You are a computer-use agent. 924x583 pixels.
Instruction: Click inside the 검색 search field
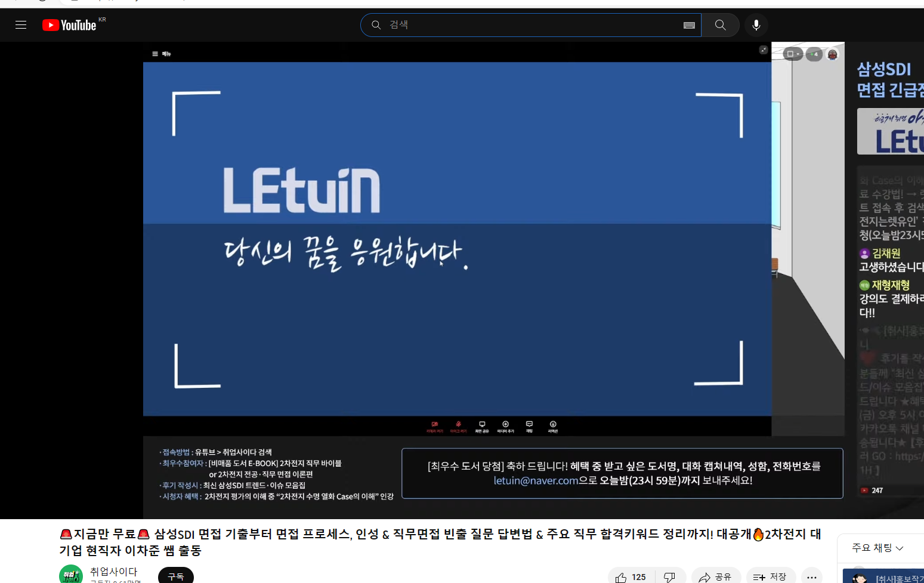tap(531, 25)
